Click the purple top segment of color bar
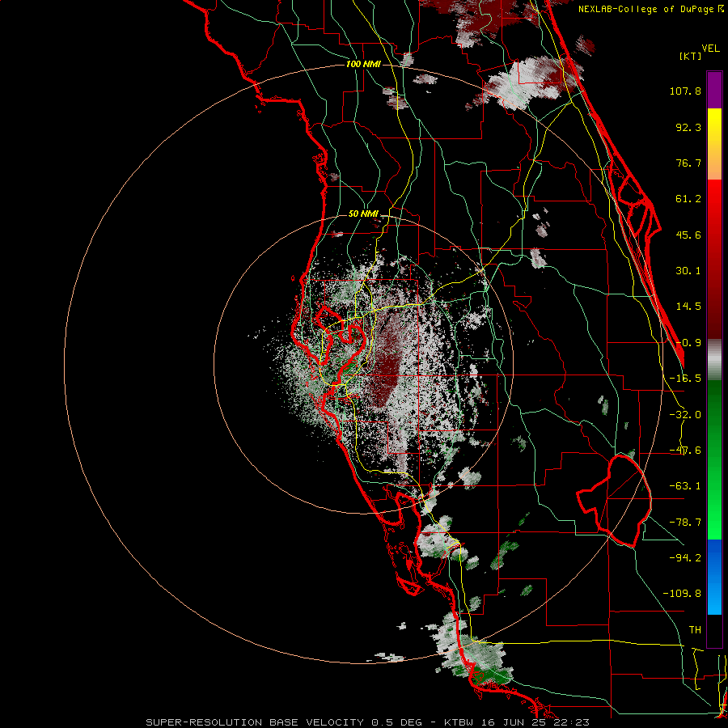The height and width of the screenshot is (728, 728). point(714,91)
